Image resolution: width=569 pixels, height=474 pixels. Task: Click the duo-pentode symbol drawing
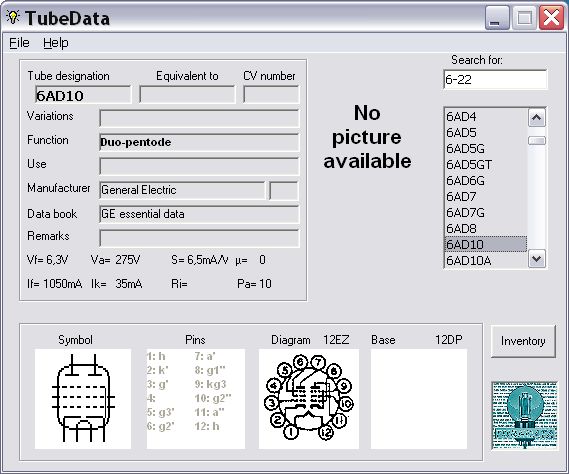click(83, 399)
